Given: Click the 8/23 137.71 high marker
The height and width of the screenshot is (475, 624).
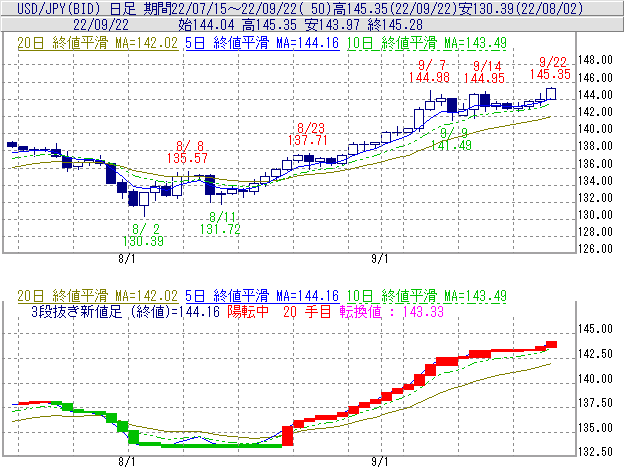Looking at the screenshot, I should point(308,134).
